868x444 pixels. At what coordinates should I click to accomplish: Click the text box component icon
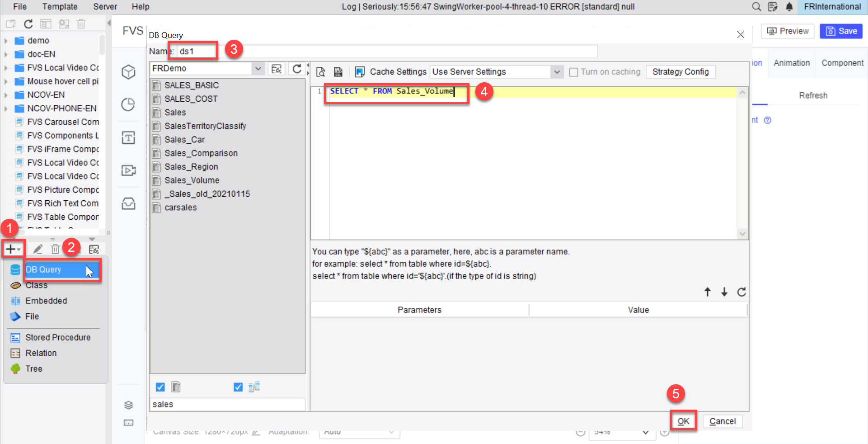[x=128, y=137]
